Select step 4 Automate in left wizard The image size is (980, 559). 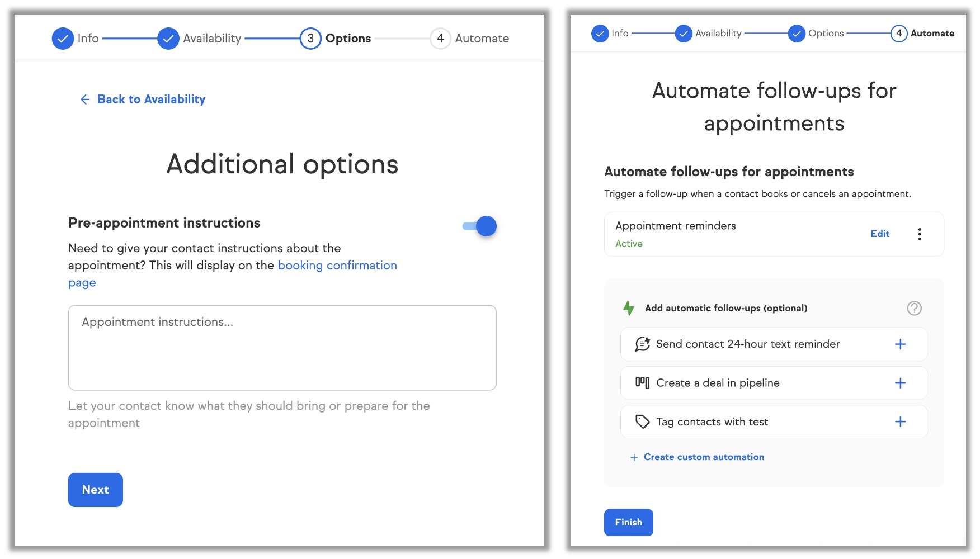[x=470, y=39]
